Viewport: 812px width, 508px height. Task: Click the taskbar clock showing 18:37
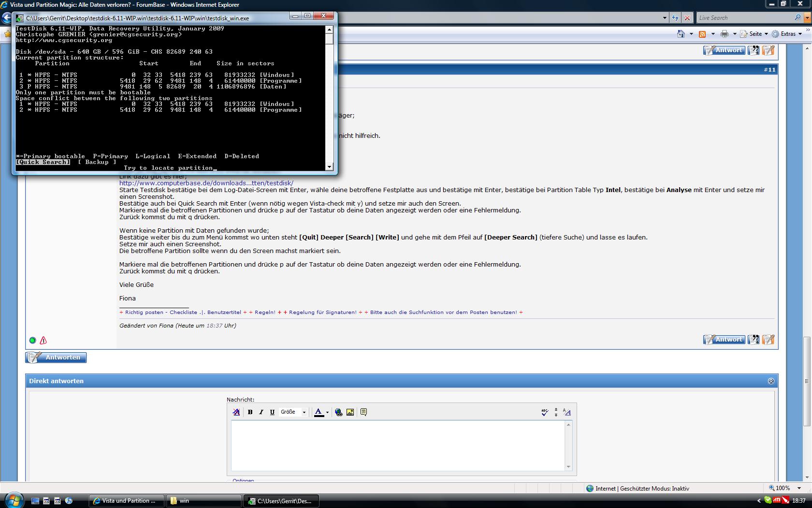798,501
